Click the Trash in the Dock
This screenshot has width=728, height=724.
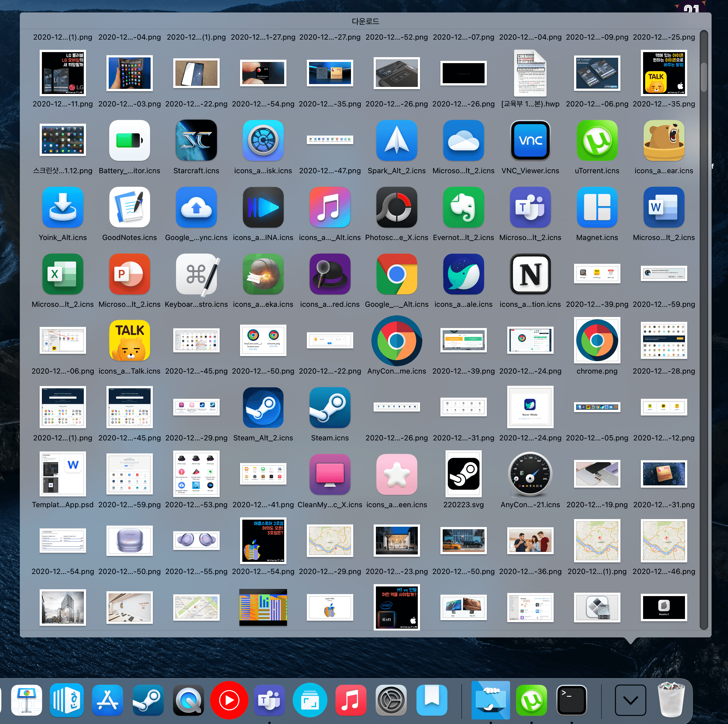[x=671, y=701]
